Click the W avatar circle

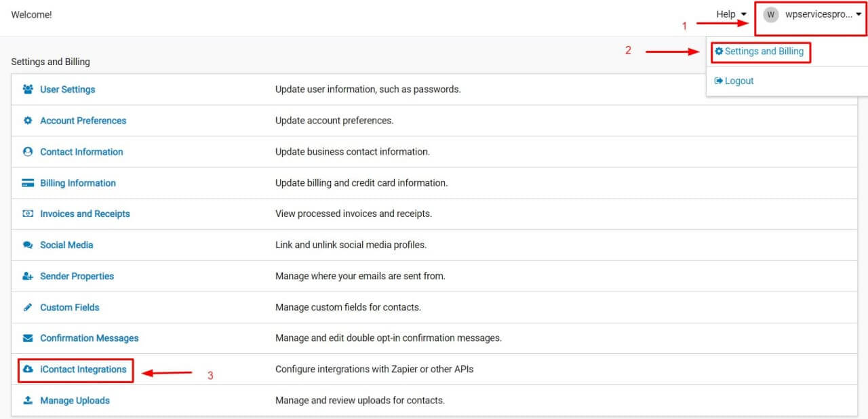pyautogui.click(x=770, y=14)
